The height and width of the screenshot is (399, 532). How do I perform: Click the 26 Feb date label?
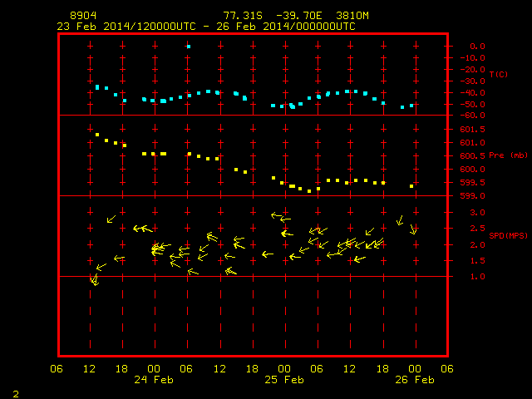coord(415,380)
